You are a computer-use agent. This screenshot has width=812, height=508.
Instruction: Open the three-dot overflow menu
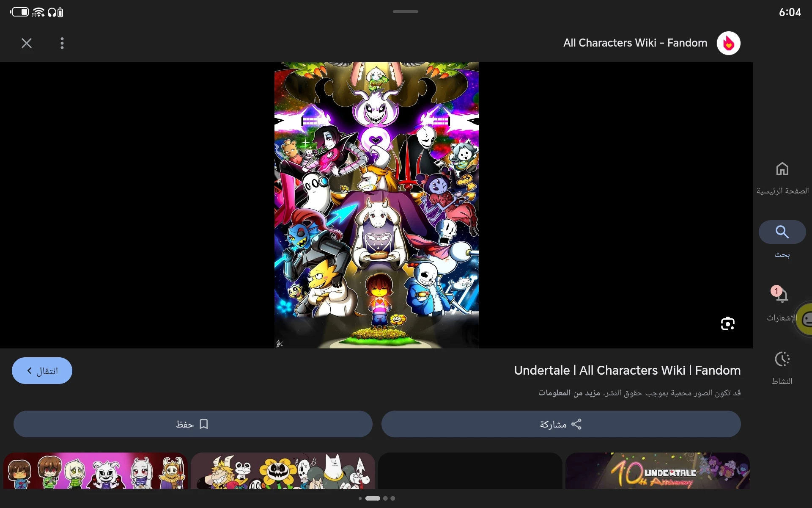62,43
